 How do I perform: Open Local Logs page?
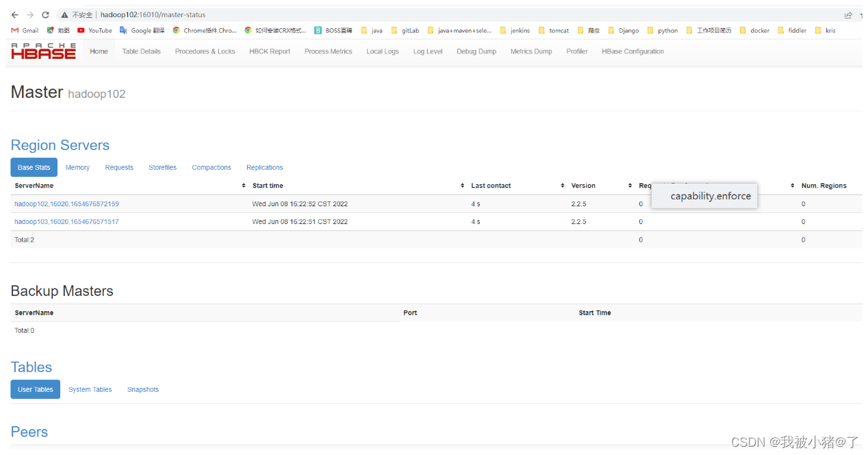click(383, 51)
